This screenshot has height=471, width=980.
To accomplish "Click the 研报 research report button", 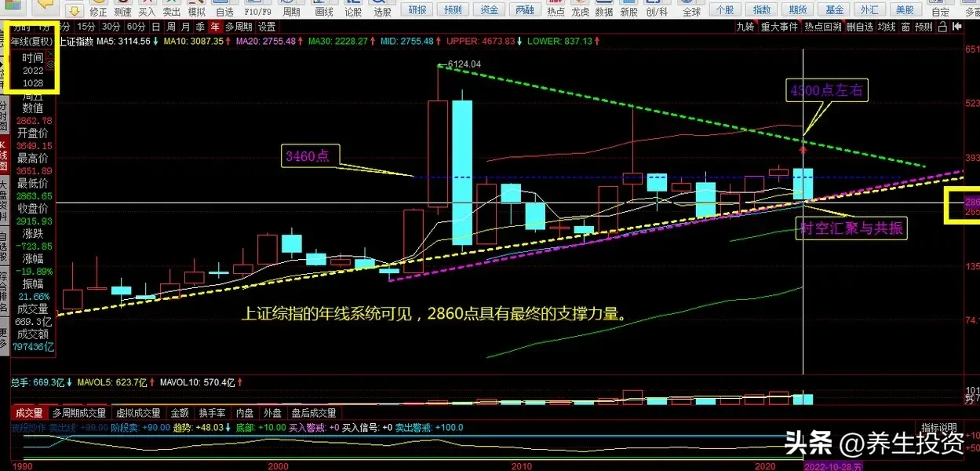I will pyautogui.click(x=417, y=9).
